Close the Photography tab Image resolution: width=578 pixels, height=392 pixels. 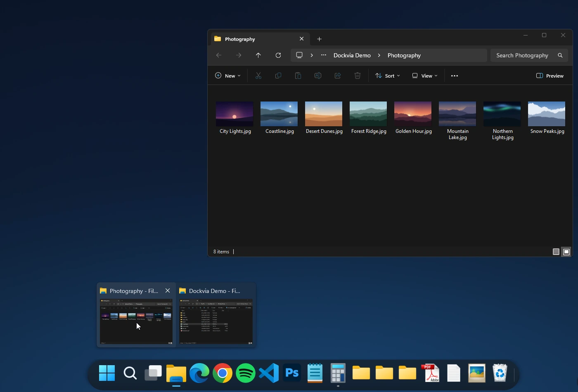pos(302,39)
